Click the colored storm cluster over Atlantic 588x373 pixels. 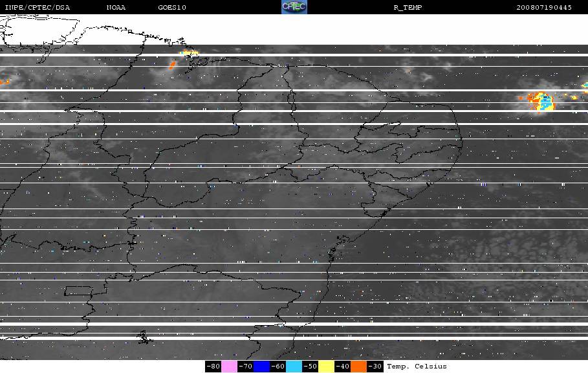coord(540,102)
